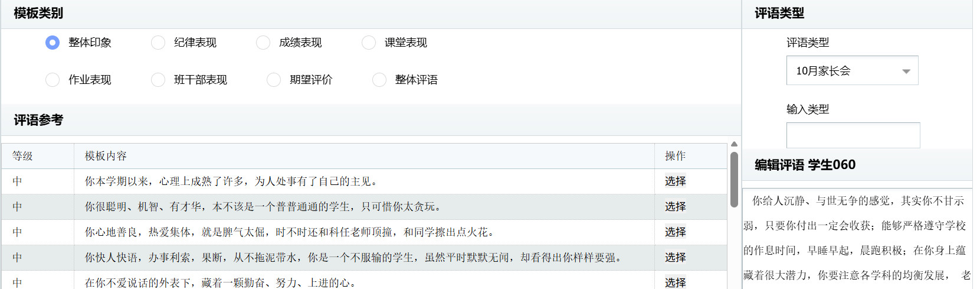Image resolution: width=980 pixels, height=289 pixels.
Task: Select the 课堂表现 radio button
Action: pyautogui.click(x=369, y=43)
